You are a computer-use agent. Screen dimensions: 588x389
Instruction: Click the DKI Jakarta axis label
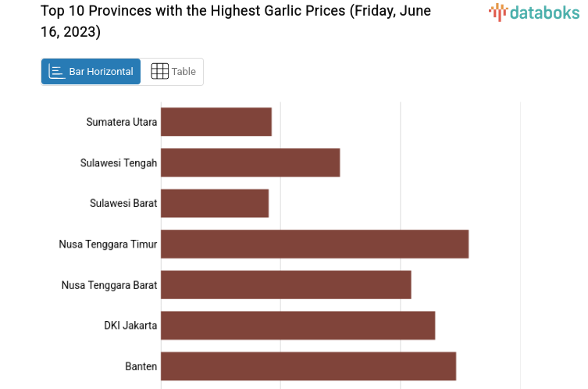click(x=130, y=325)
